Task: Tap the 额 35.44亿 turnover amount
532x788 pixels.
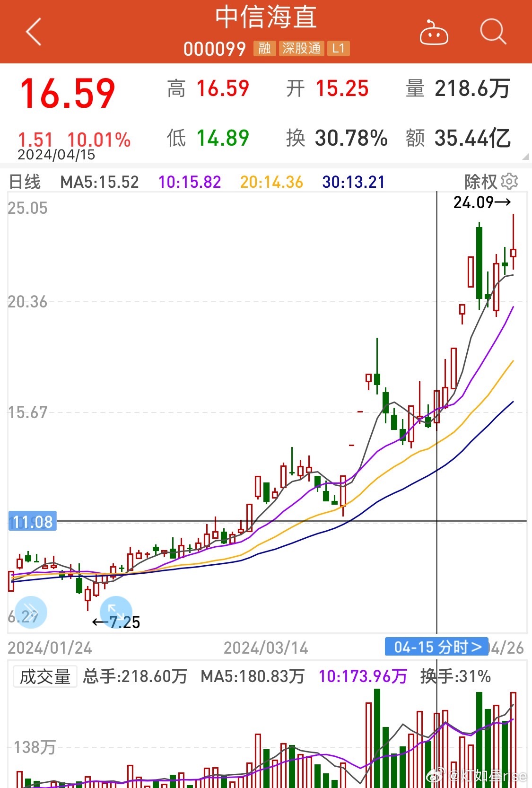Action: 458,138
